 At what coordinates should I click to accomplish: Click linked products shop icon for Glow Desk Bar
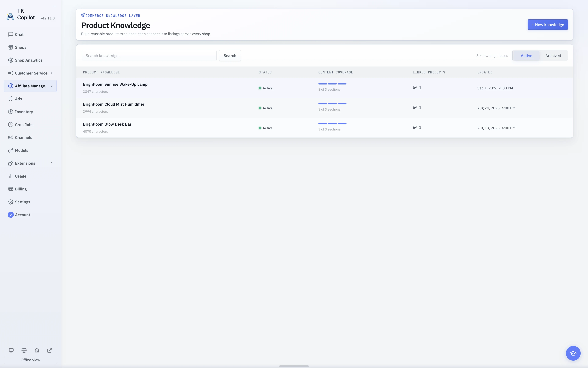(415, 128)
